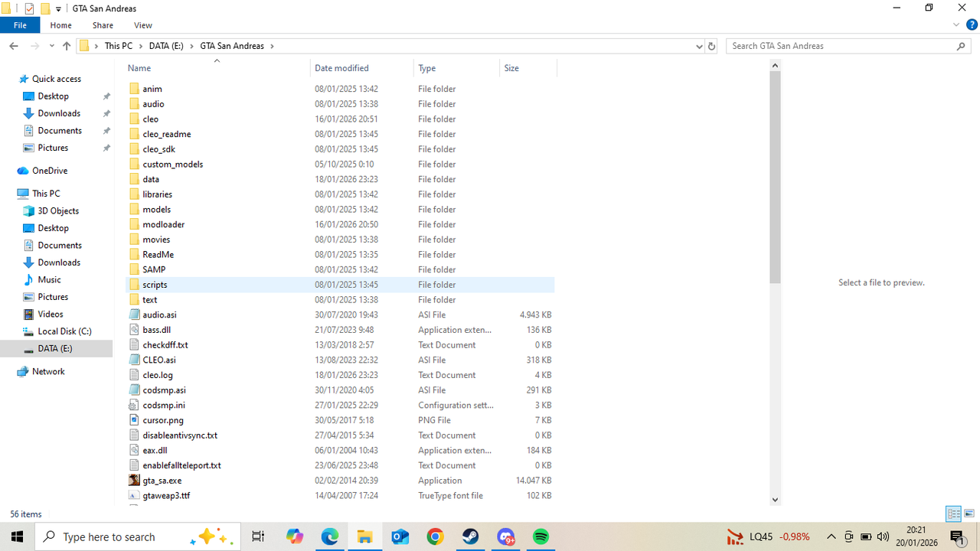This screenshot has height=551, width=980.
Task: Click the scrollbar up arrow in file list
Action: (775, 66)
